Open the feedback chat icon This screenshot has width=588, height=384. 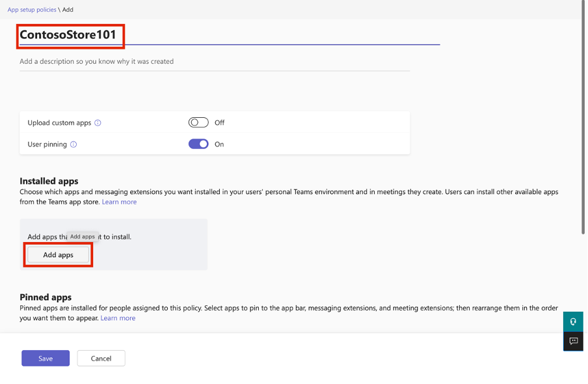[573, 341]
